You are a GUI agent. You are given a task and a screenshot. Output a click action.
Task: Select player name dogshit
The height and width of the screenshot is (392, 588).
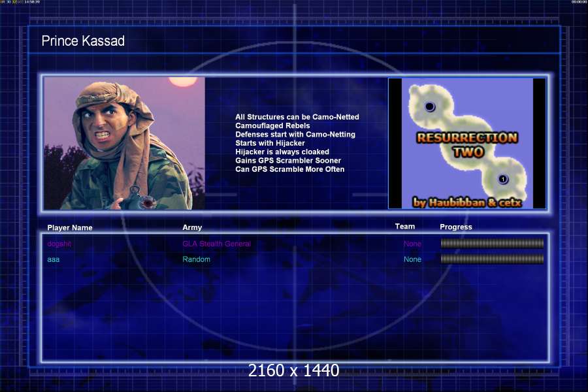[x=59, y=244]
